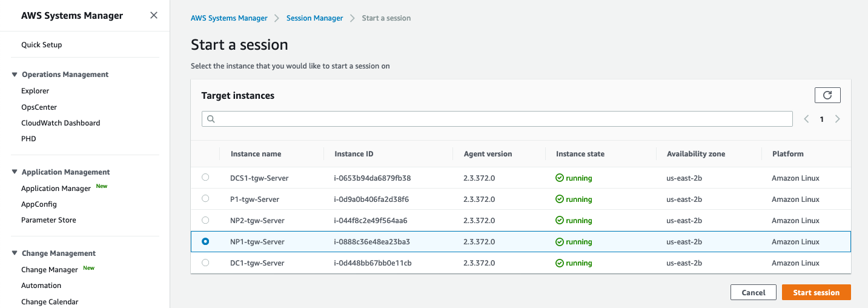The width and height of the screenshot is (868, 308).
Task: Select the P1-tgw-Server instance radio button
Action: coord(205,199)
